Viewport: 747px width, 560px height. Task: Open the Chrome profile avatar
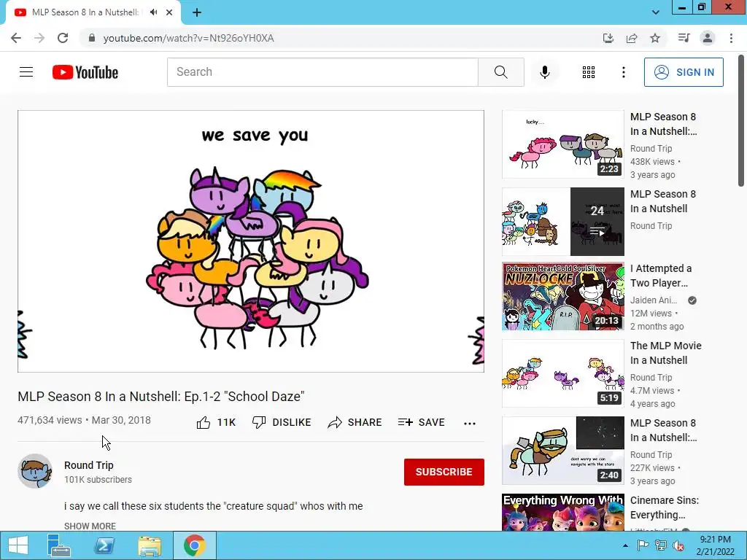tap(708, 38)
